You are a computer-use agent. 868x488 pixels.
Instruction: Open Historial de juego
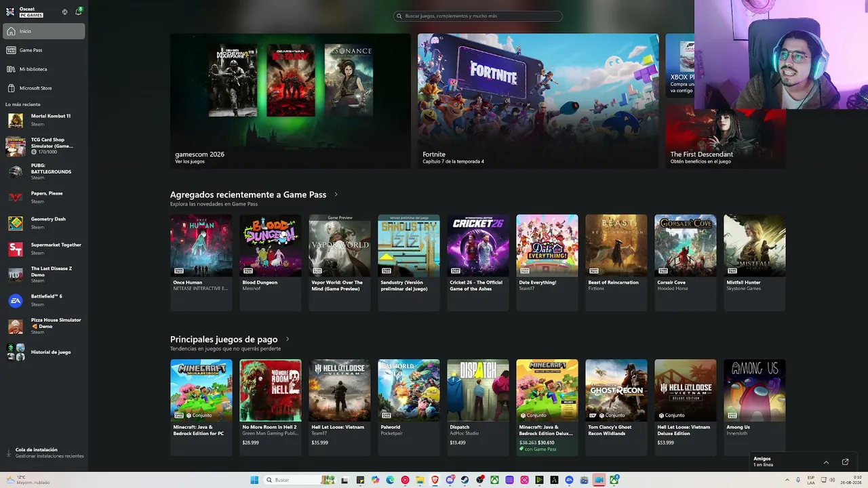[x=44, y=352]
